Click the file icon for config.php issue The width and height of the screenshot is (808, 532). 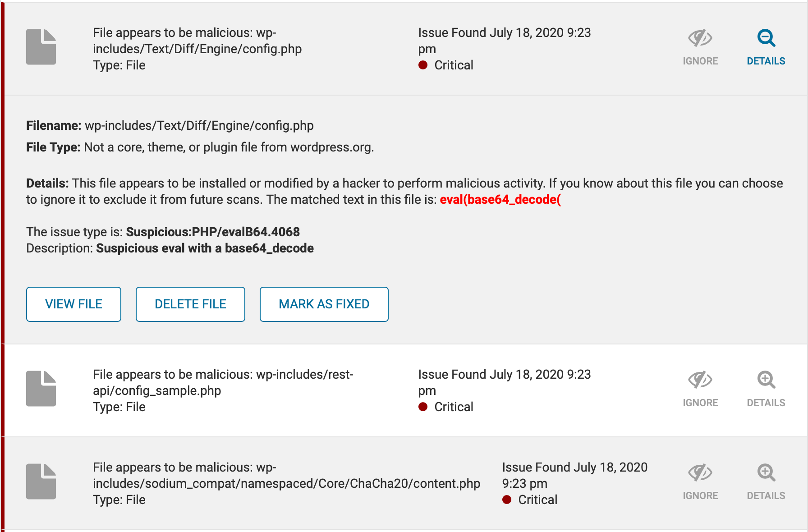point(41,46)
